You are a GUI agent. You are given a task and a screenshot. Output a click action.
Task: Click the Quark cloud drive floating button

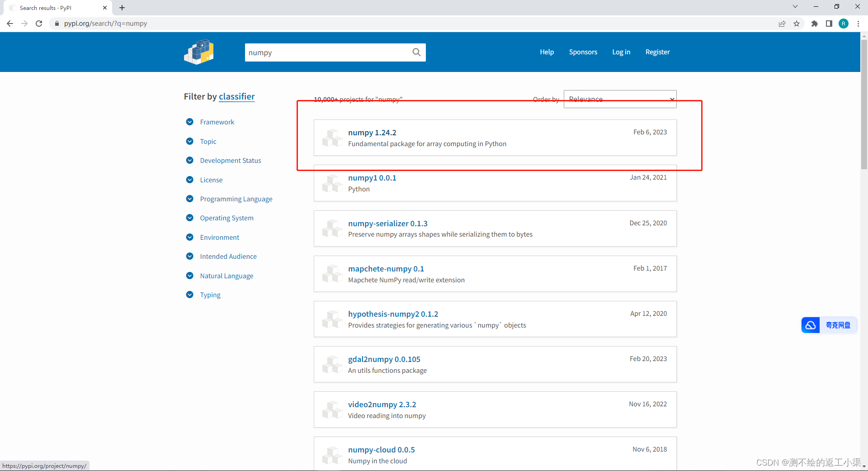click(829, 325)
